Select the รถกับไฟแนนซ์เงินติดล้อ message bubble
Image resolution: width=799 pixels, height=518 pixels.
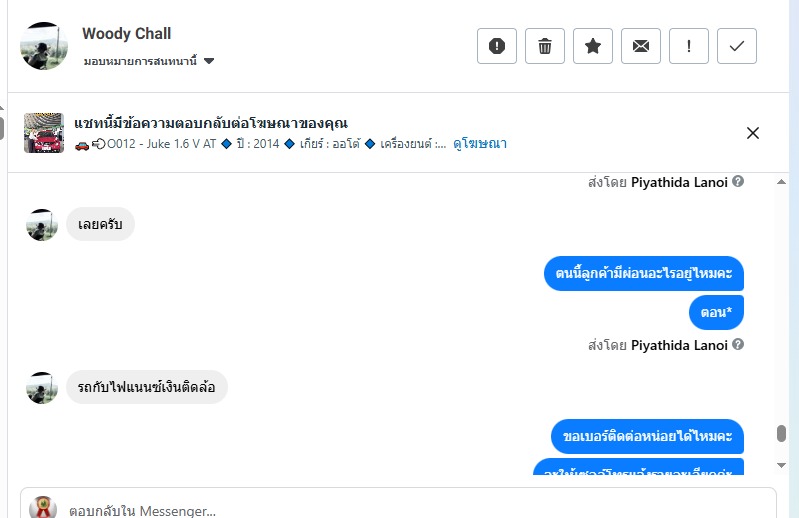click(x=147, y=387)
